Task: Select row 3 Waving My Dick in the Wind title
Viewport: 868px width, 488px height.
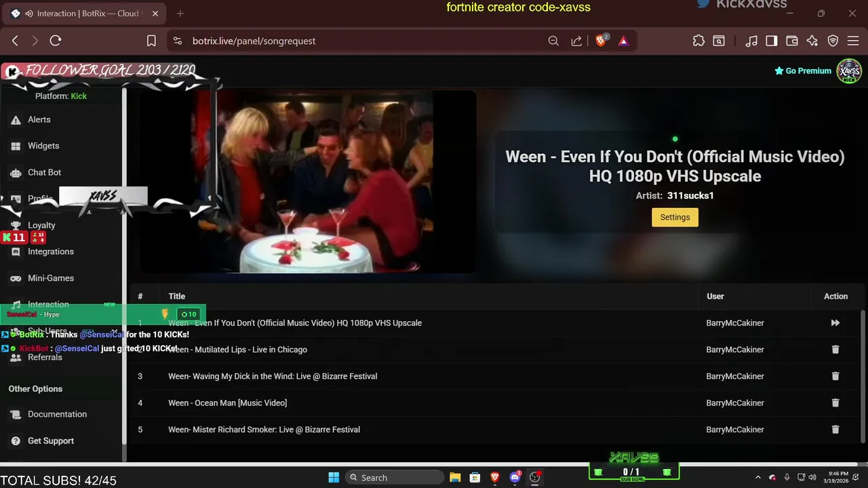Action: pyautogui.click(x=273, y=376)
